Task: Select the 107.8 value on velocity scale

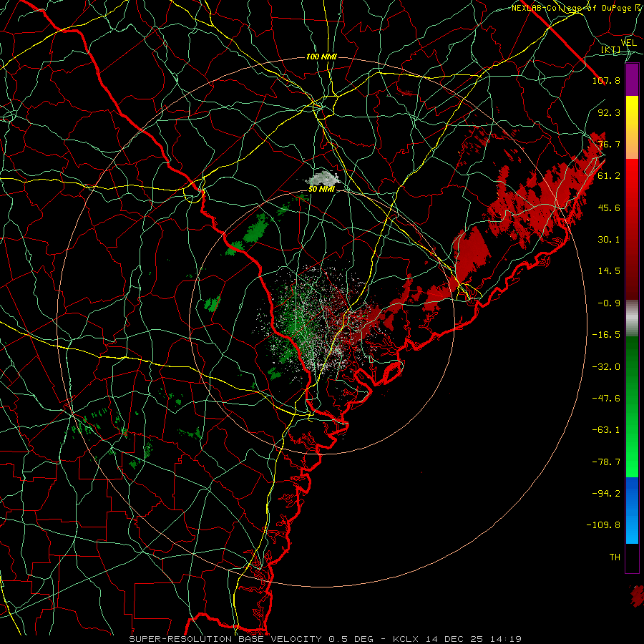Action: (x=606, y=80)
